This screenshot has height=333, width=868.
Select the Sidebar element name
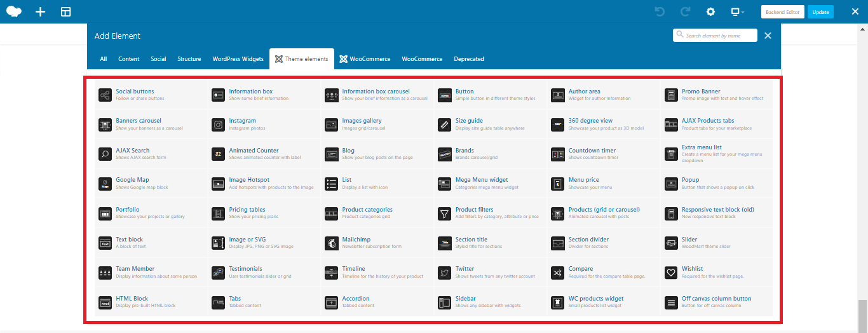pos(466,299)
